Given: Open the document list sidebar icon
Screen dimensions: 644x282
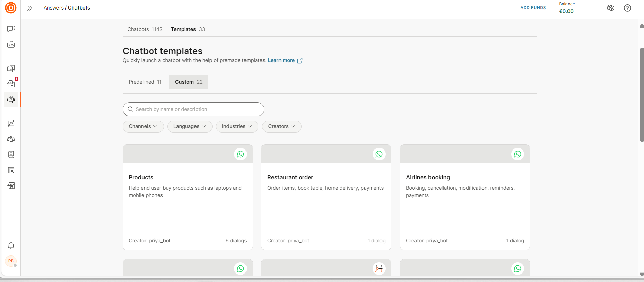Looking at the screenshot, I should click(11, 155).
